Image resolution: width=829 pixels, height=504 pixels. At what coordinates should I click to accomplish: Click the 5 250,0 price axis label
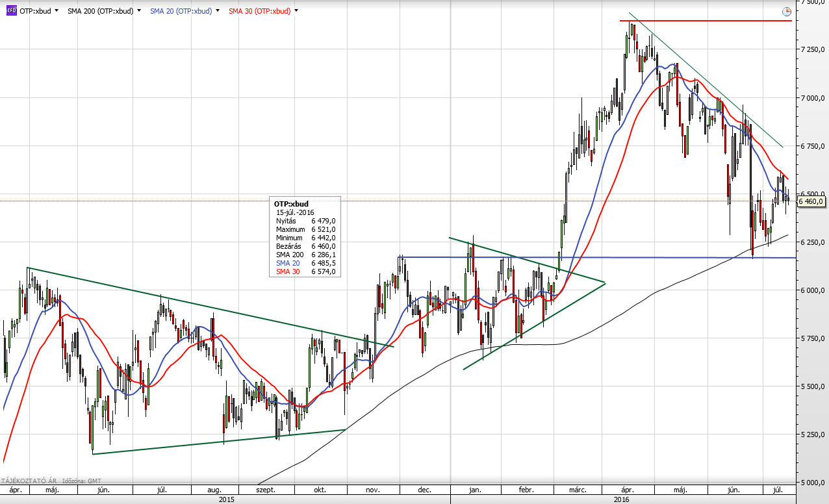(x=812, y=435)
